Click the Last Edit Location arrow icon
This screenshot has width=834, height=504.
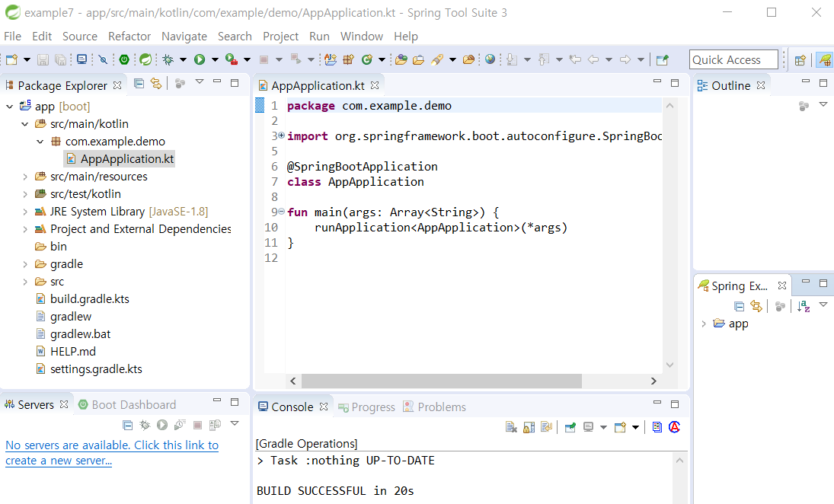[575, 59]
